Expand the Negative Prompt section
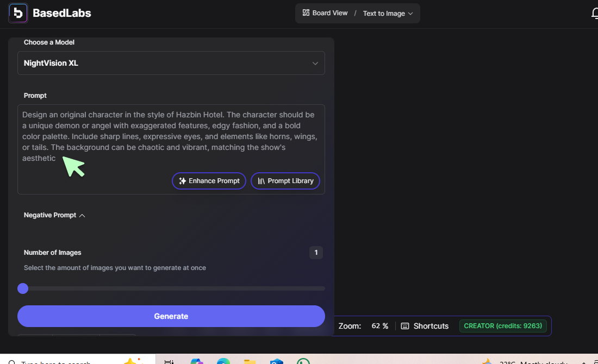 tap(54, 215)
